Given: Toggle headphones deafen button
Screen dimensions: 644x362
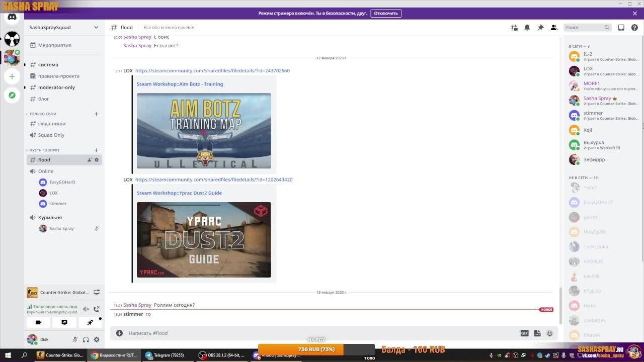Looking at the screenshot, I should [86, 339].
